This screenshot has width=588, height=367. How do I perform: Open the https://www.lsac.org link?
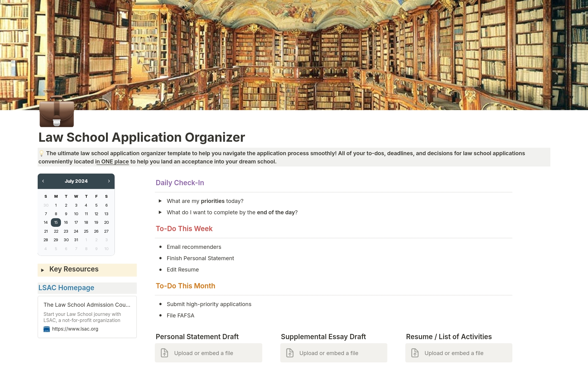tap(75, 329)
